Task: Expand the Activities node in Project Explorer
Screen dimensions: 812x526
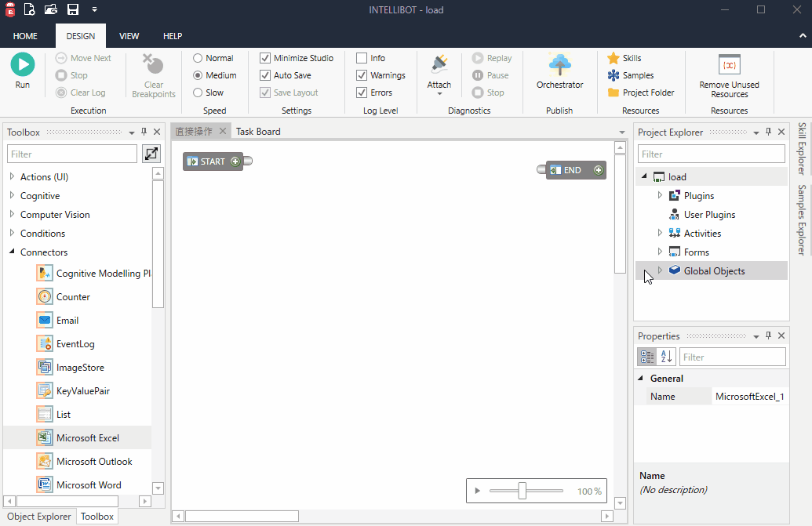Action: 659,233
